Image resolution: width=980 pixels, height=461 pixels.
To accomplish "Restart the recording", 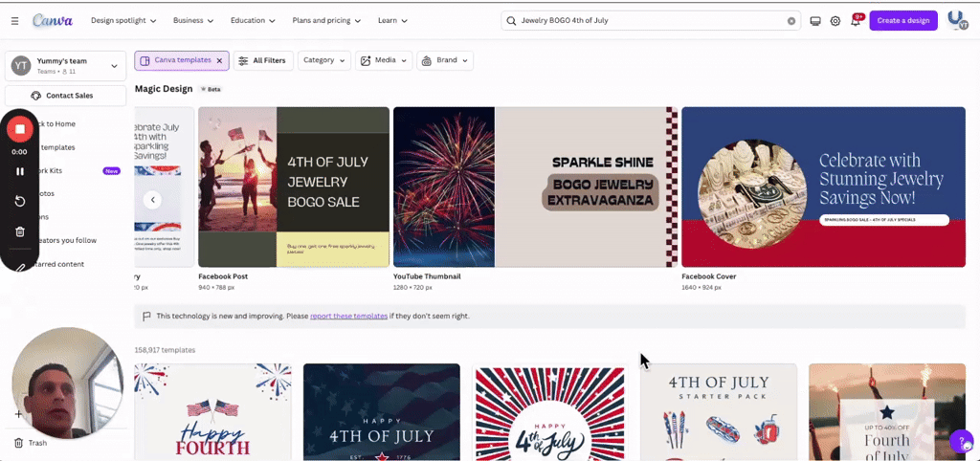I will 20,201.
